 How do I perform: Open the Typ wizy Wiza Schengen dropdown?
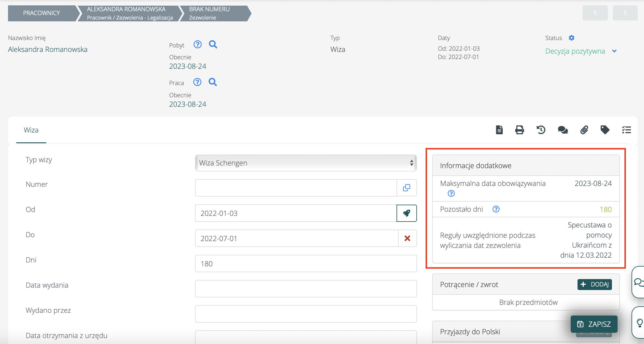pyautogui.click(x=306, y=163)
